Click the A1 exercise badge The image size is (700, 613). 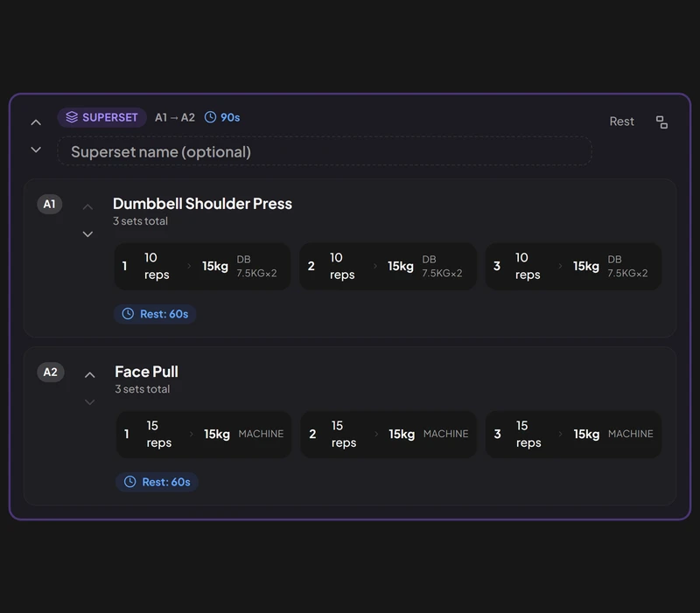click(50, 205)
